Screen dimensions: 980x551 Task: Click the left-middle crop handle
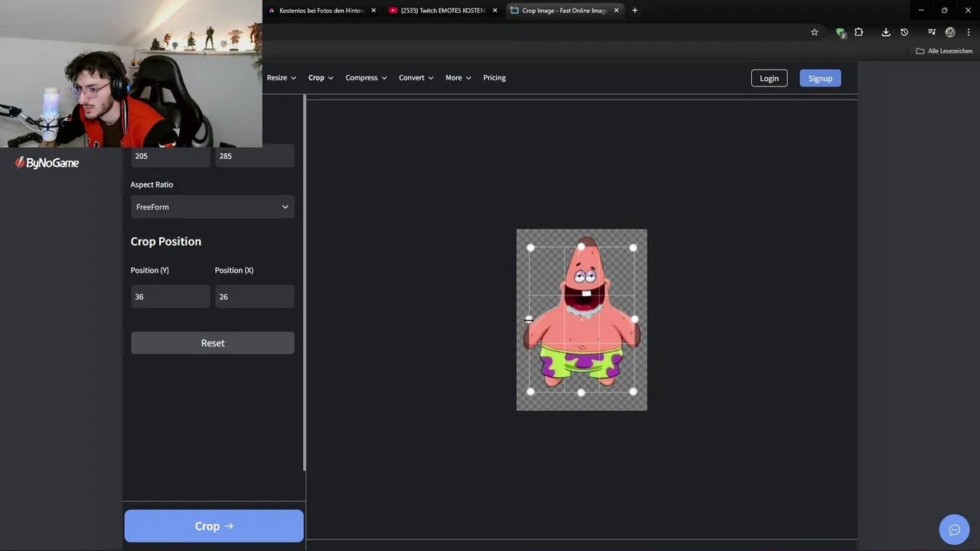tap(530, 319)
